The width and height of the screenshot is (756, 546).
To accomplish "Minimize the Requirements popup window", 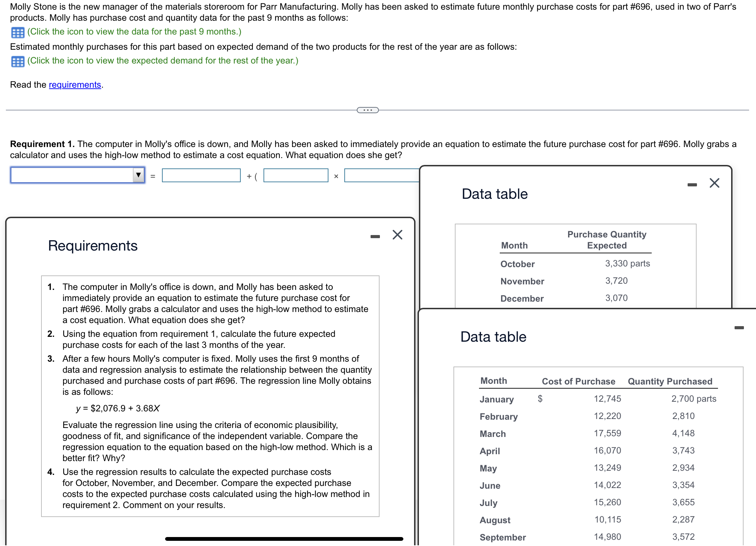I will click(375, 236).
